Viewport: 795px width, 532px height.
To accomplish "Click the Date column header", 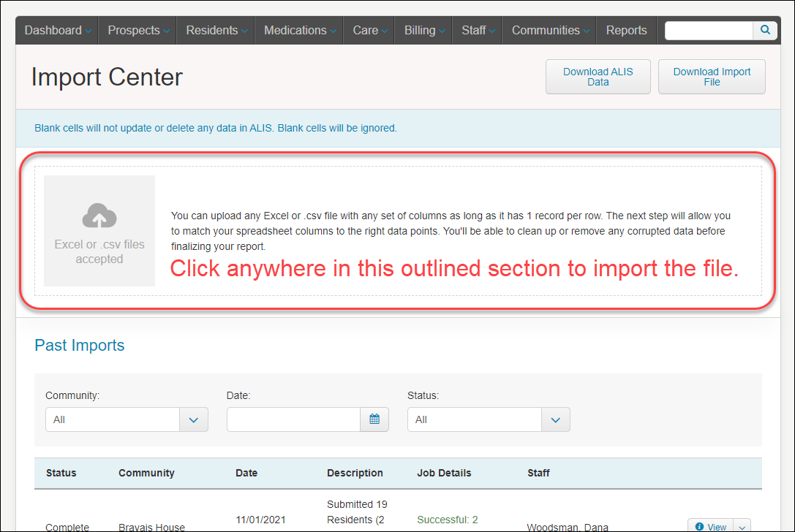I will coord(246,474).
